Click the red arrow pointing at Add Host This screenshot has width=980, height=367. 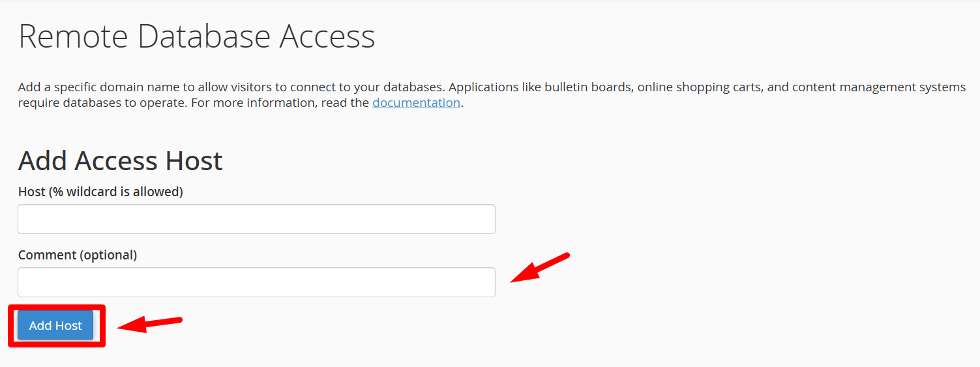pyautogui.click(x=149, y=323)
